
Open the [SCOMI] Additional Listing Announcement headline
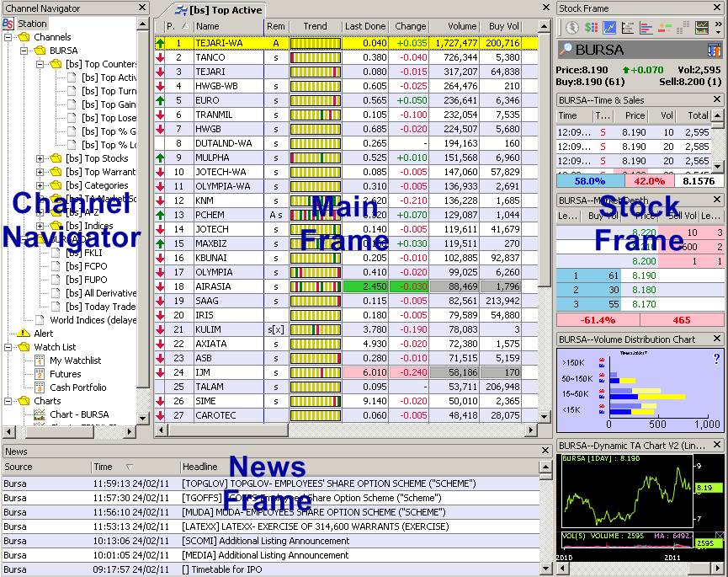pos(265,542)
